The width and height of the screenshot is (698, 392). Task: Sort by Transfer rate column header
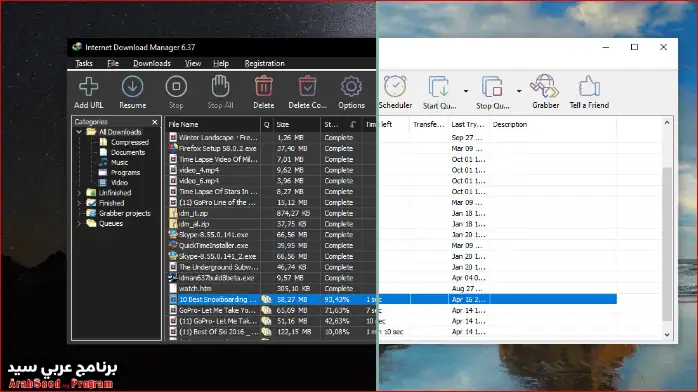pyautogui.click(x=429, y=125)
